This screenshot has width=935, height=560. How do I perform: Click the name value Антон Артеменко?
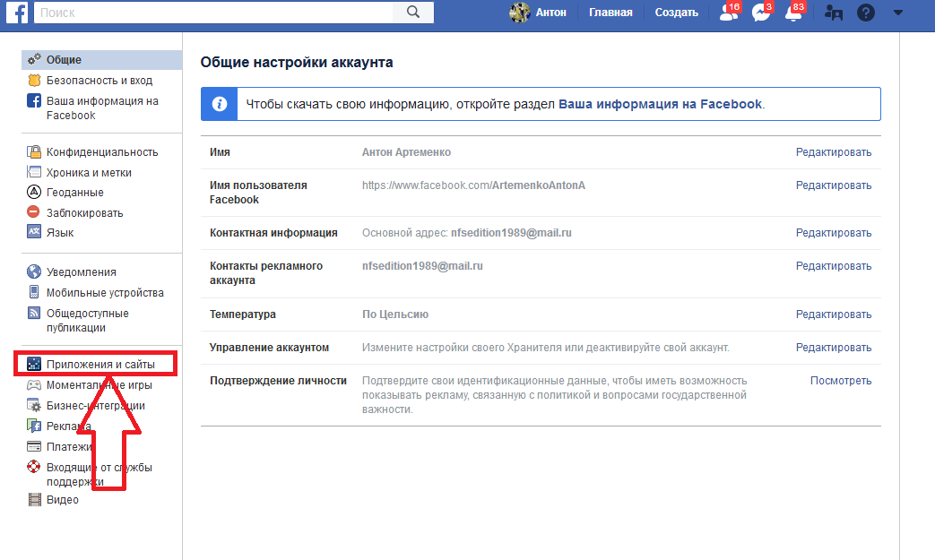click(406, 152)
